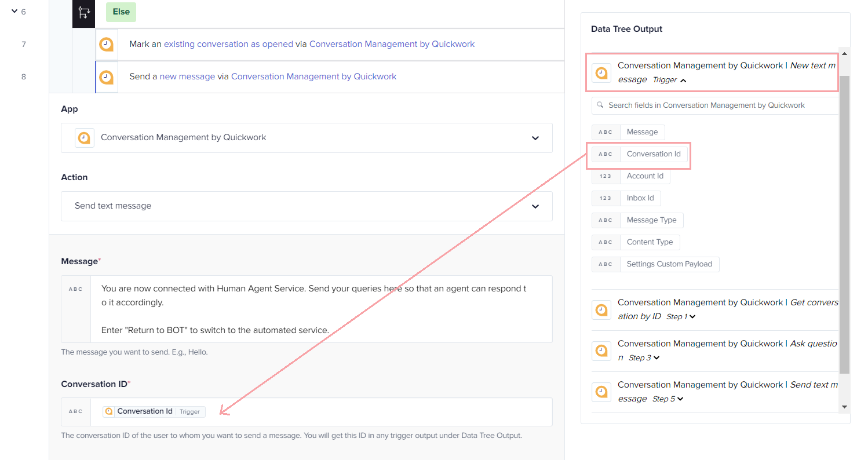Select the Message data pill
The width and height of the screenshot is (868, 460).
(x=628, y=132)
